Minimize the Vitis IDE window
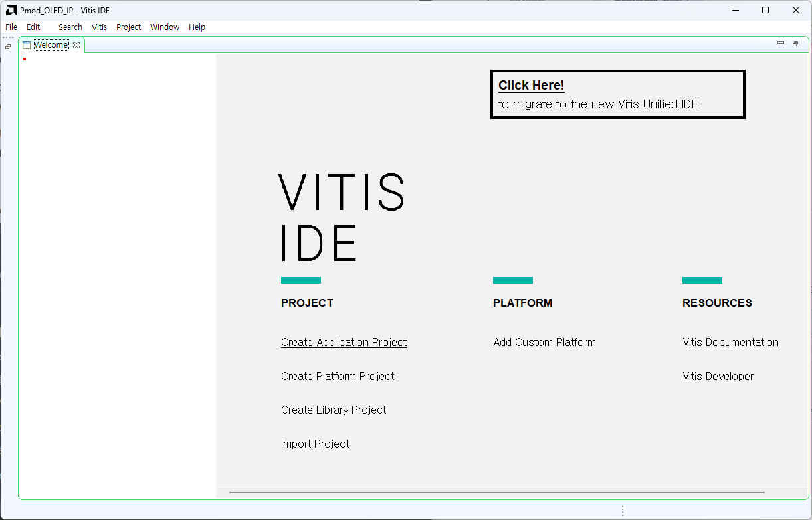Screen dimensions: 812x520 [x=736, y=10]
